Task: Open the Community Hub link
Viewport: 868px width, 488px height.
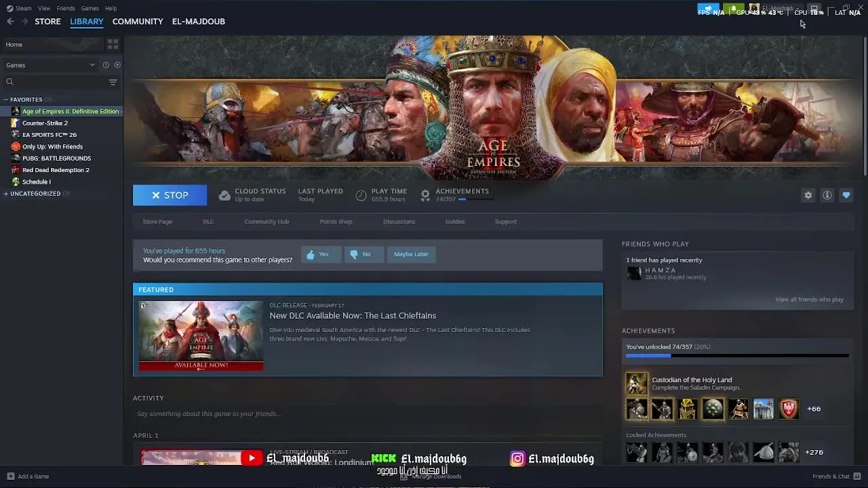Action: pyautogui.click(x=267, y=222)
